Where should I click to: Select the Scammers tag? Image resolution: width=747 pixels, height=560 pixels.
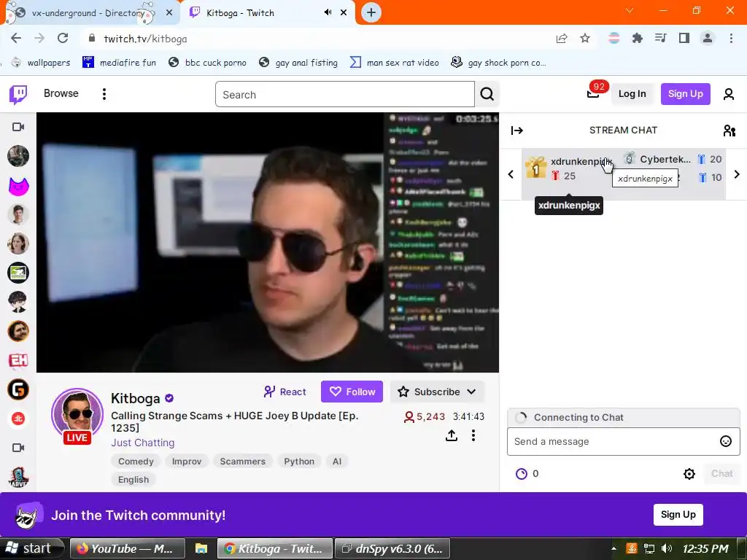click(x=242, y=462)
